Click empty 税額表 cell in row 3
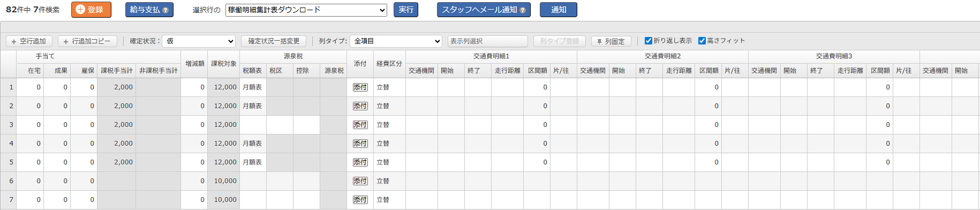Image resolution: width=980 pixels, height=210 pixels. point(253,125)
